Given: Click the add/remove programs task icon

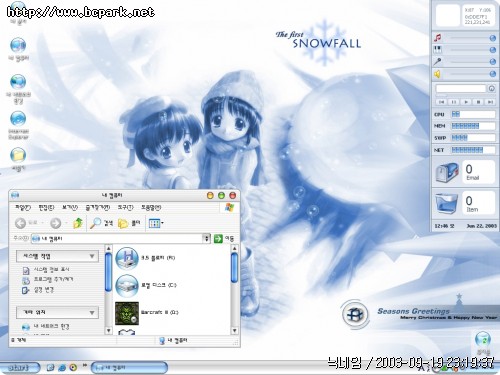Looking at the screenshot, I should point(26,280).
